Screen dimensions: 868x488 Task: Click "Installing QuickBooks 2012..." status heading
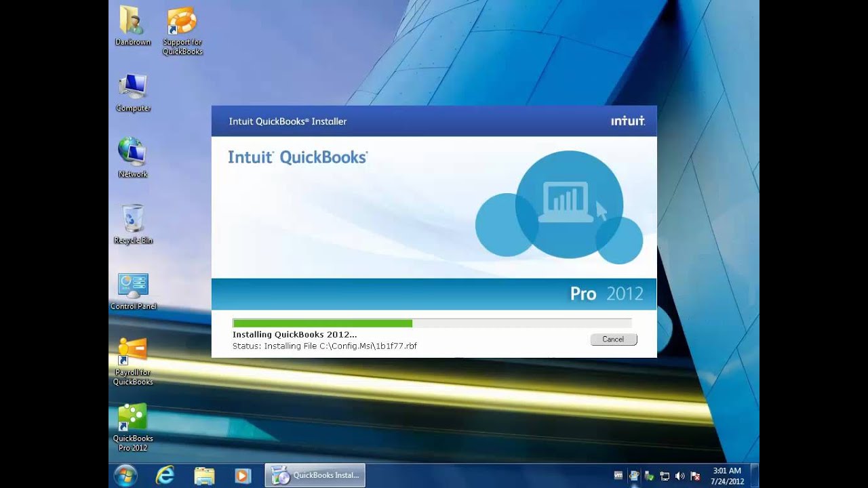click(x=294, y=334)
